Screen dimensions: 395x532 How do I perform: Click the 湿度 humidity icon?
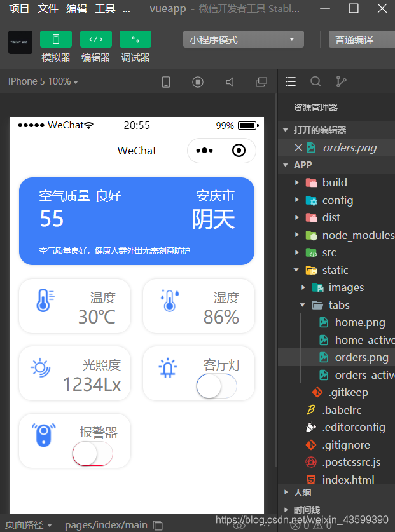click(169, 300)
